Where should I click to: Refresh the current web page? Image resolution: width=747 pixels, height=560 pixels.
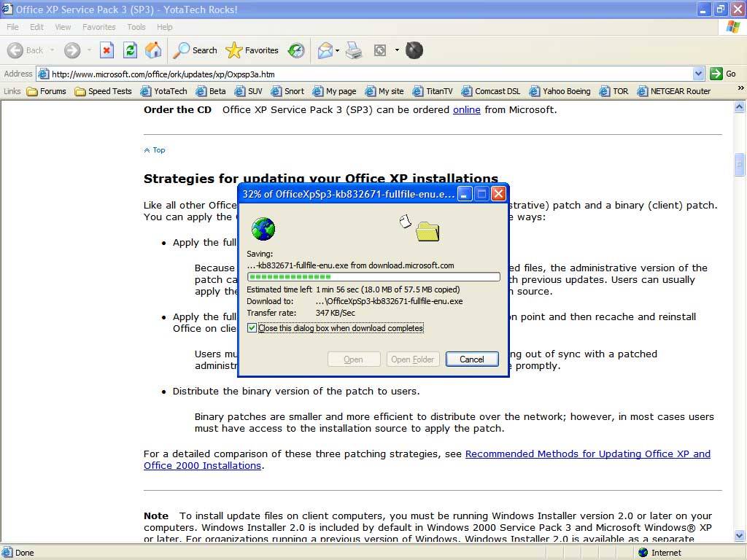click(x=130, y=50)
